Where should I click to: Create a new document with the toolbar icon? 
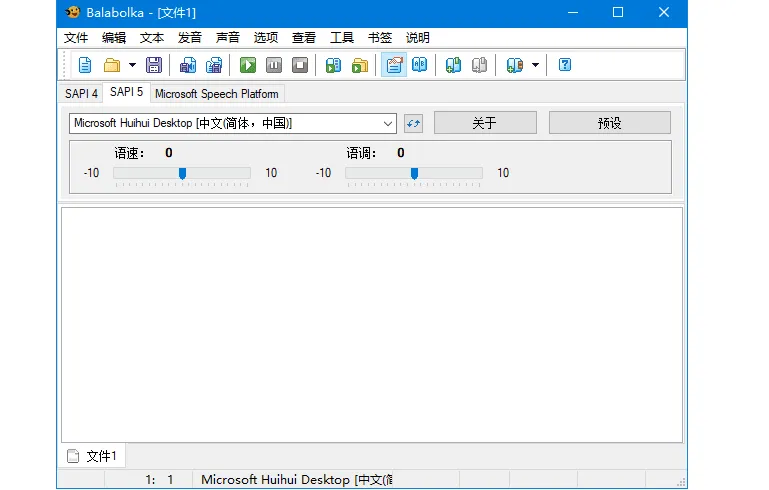85,65
